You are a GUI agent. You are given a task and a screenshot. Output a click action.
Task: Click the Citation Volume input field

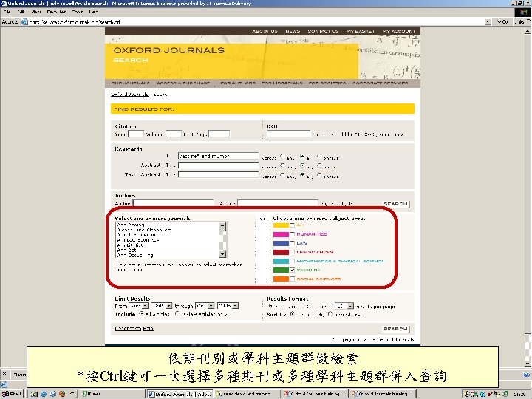(174, 134)
